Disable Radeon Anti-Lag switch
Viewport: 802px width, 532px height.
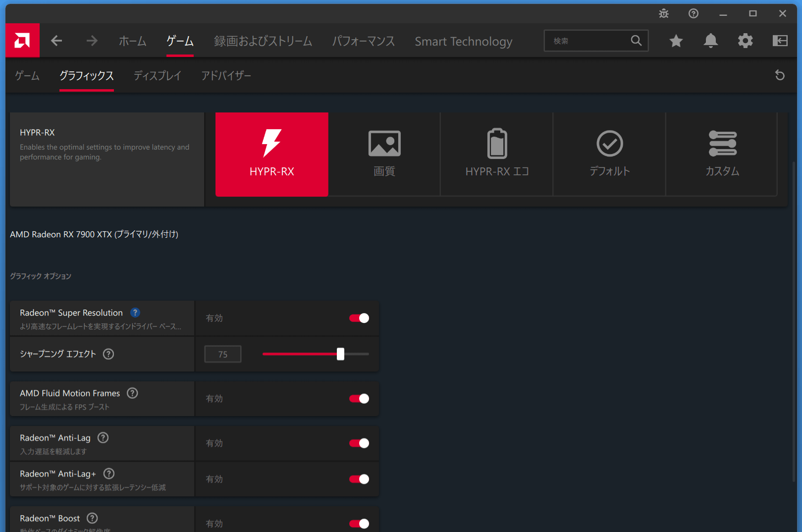pos(359,443)
